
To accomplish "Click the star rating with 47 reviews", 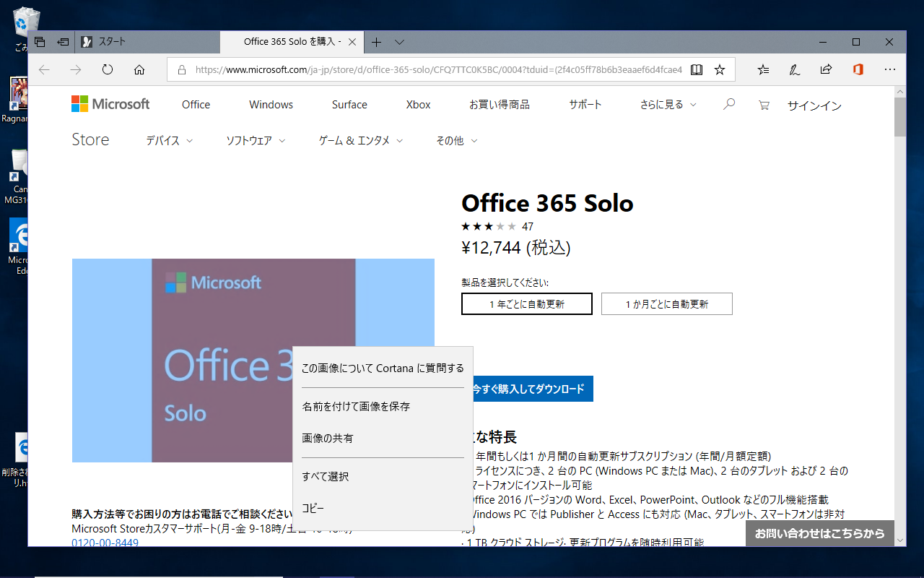I will pos(497,226).
